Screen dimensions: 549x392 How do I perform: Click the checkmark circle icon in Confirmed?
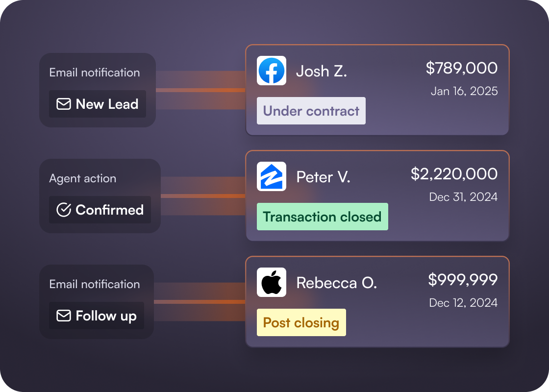[x=64, y=210]
